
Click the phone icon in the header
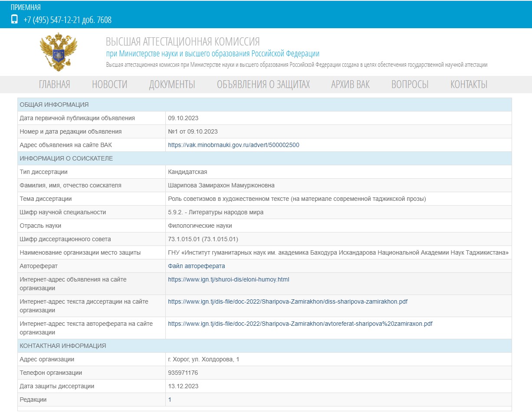(14, 19)
